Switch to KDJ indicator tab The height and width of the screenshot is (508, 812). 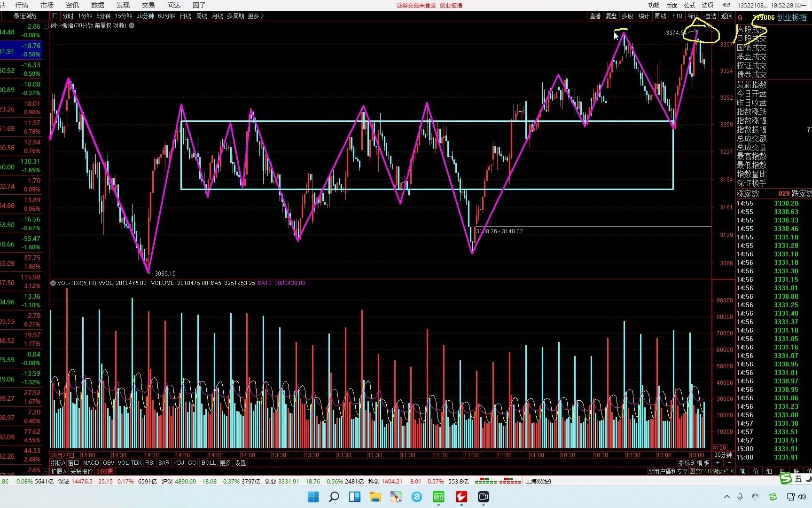point(179,463)
